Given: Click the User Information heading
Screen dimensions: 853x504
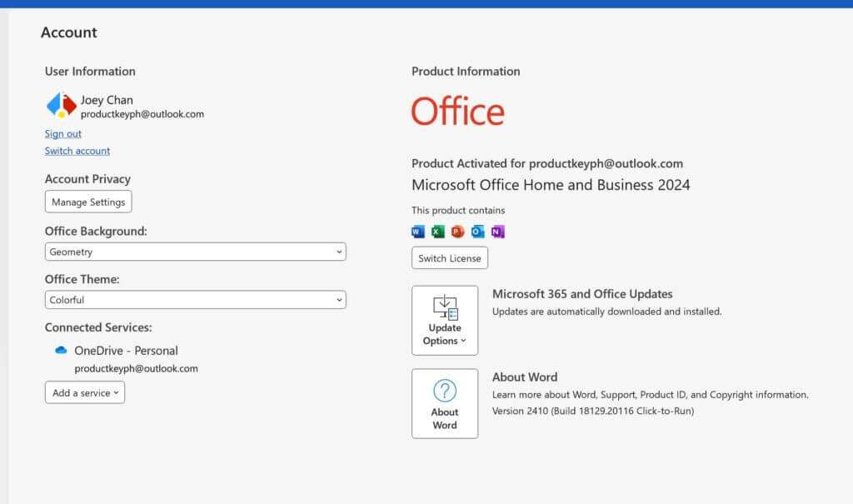Looking at the screenshot, I should click(x=90, y=72).
